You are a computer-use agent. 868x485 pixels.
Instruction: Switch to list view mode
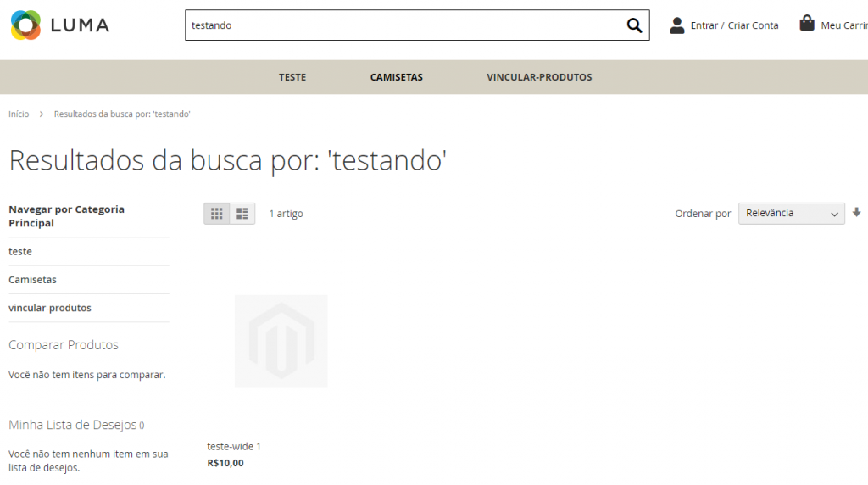[x=242, y=214]
